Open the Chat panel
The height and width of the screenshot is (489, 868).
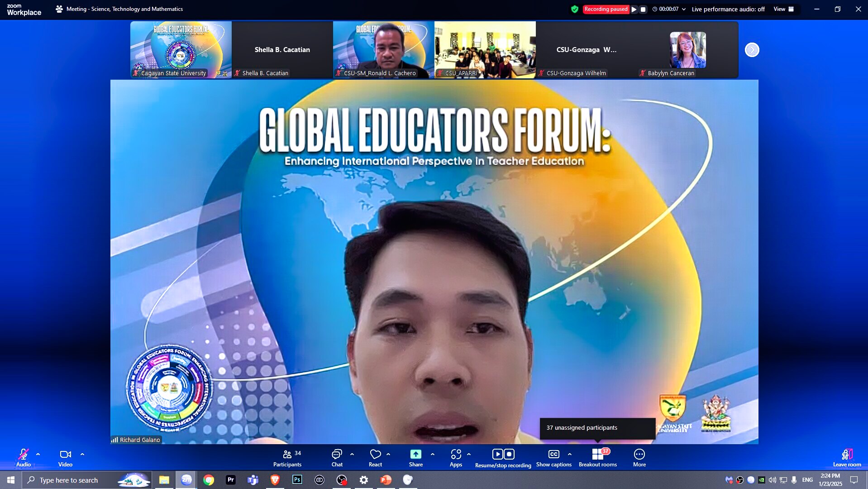click(337, 457)
